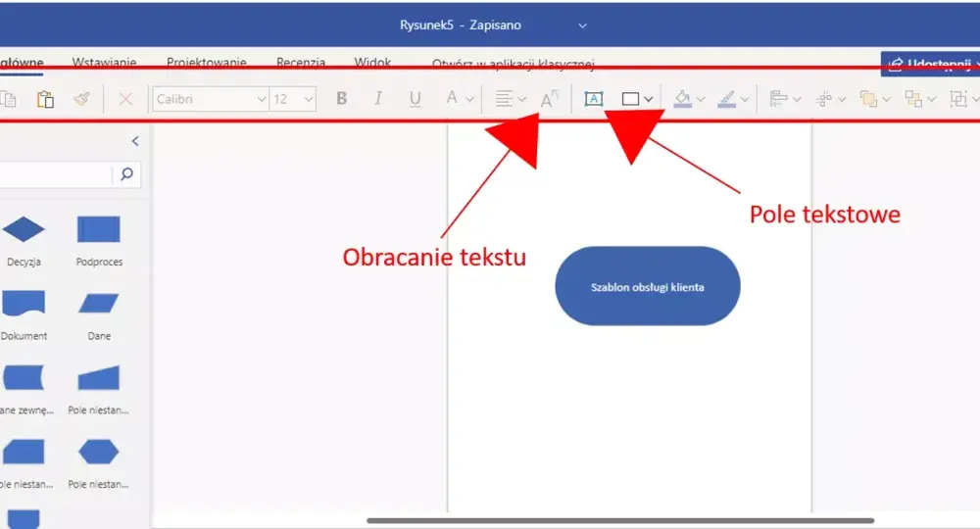
Task: Select the stored data shape labeled 'ane zewnę...'
Action: 24,377
